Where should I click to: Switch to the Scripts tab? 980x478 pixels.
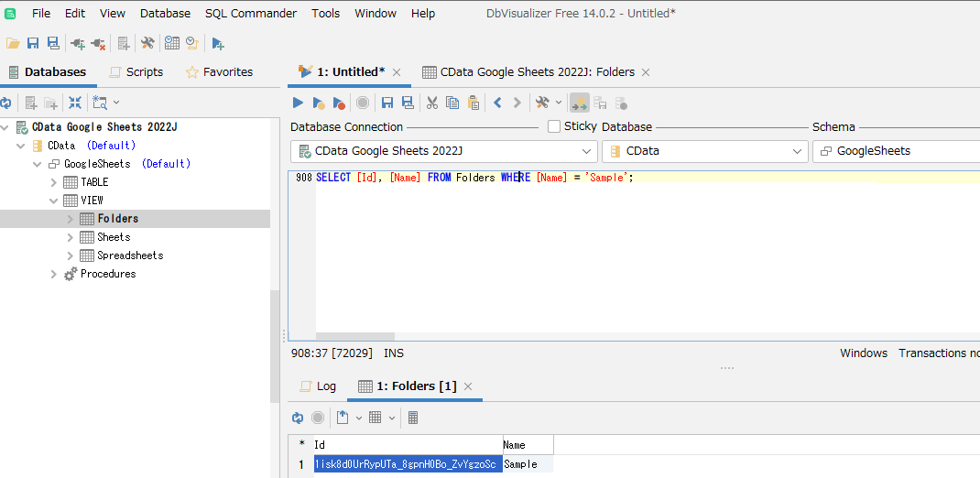pyautogui.click(x=136, y=71)
